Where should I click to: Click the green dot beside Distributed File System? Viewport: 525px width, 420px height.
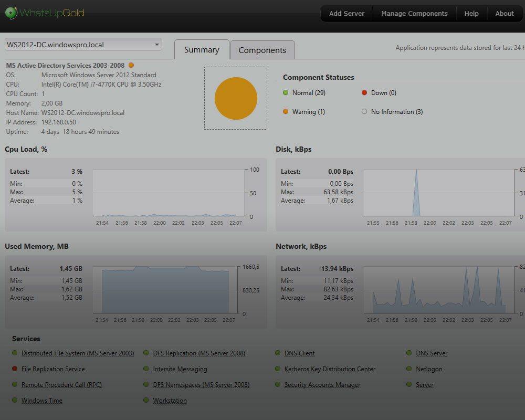click(x=15, y=353)
